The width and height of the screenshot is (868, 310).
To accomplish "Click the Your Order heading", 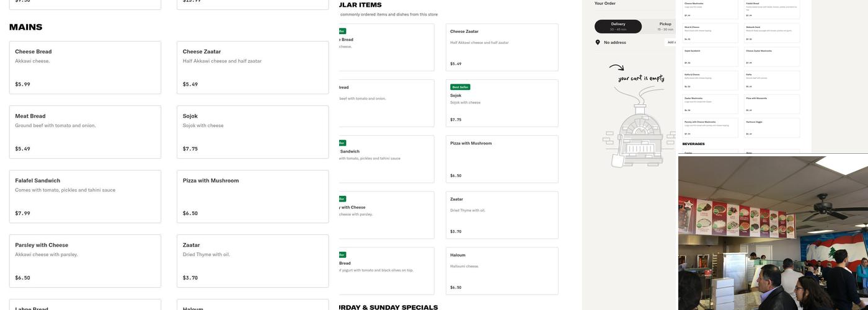I will click(x=604, y=4).
